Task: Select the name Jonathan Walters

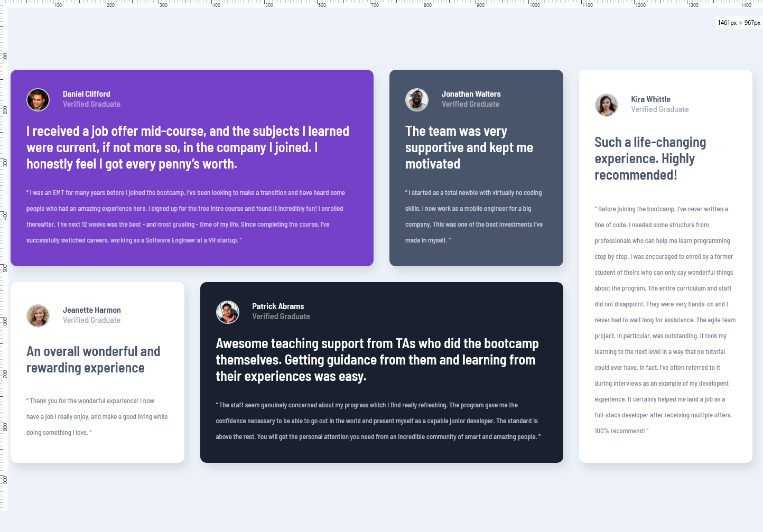Action: [470, 94]
